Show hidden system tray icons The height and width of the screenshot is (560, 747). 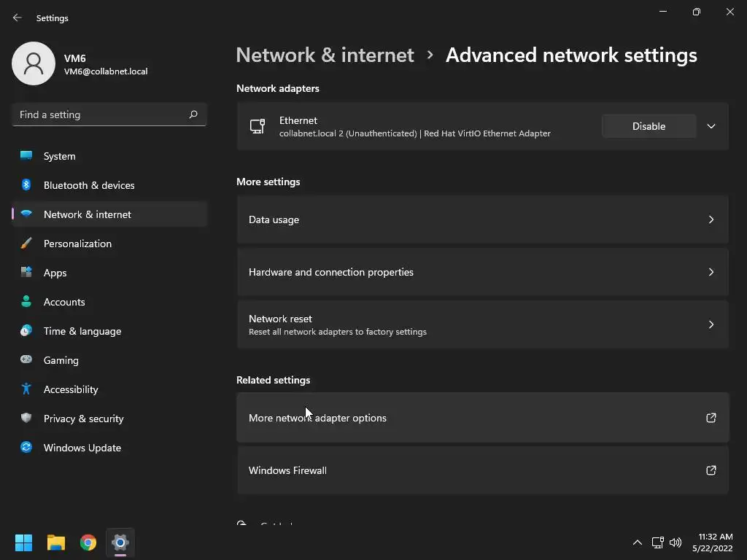[x=637, y=542]
